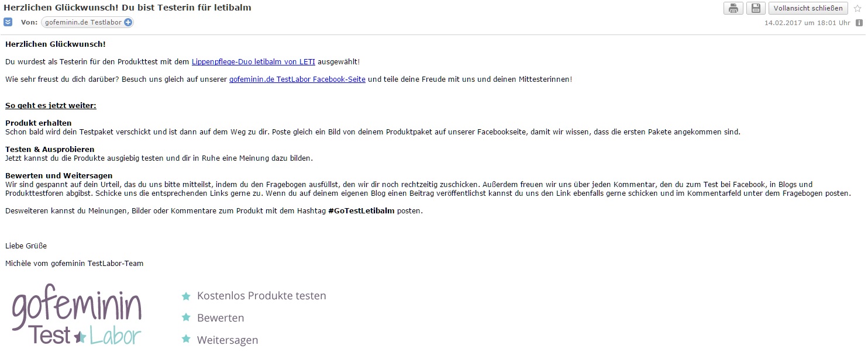Click the So geht es jetzt weiter heading
Image resolution: width=868 pixels, height=356 pixels.
51,105
